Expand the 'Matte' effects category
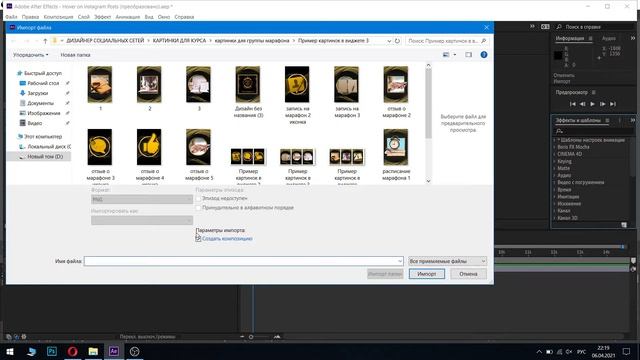 [554, 169]
